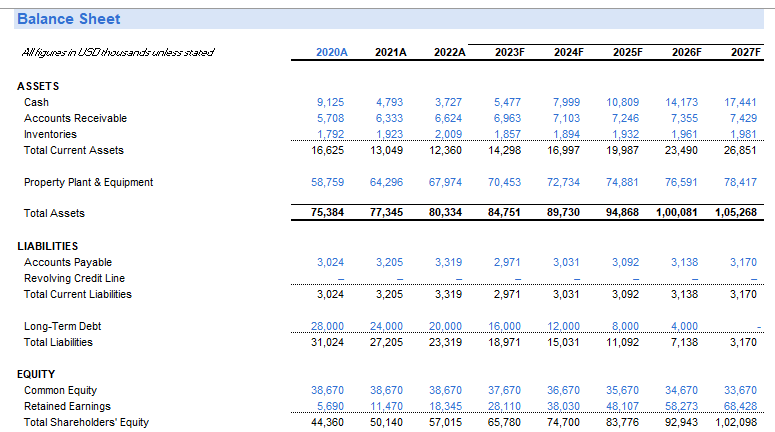This screenshot has width=775, height=432.
Task: Select the EQUITY section heading
Action: tap(36, 374)
